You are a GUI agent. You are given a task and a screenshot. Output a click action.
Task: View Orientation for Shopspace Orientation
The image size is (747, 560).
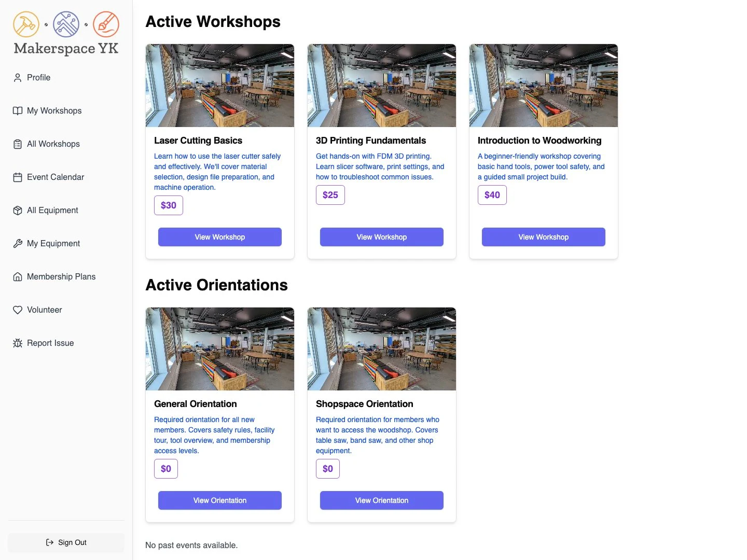(x=382, y=500)
